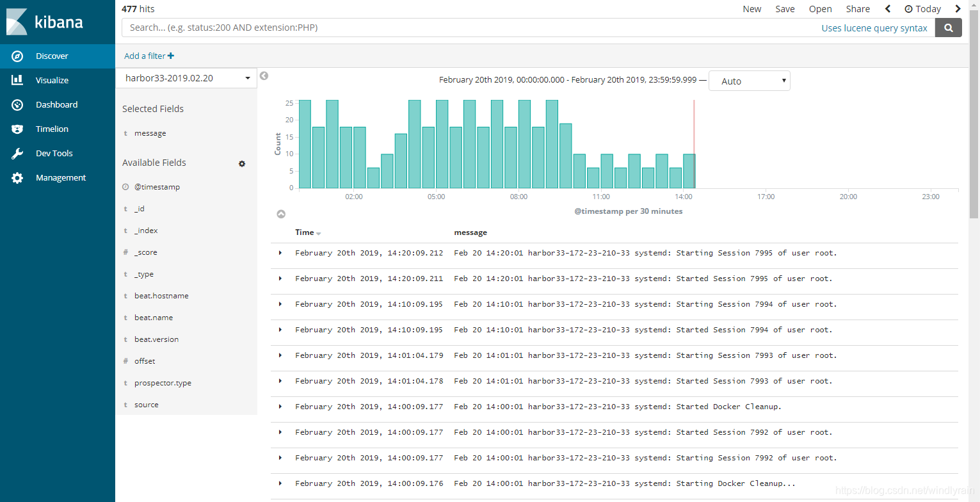Click the search magnifier button
The height and width of the screenshot is (502, 980).
(949, 28)
